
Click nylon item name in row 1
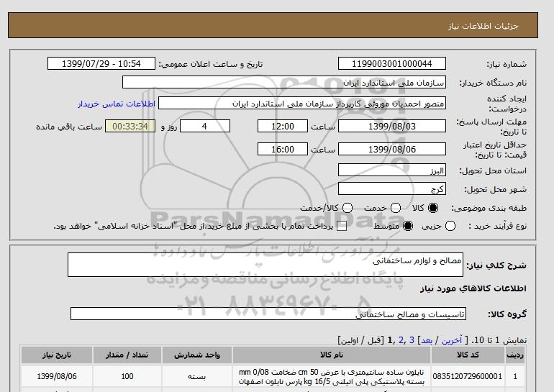[332, 377]
